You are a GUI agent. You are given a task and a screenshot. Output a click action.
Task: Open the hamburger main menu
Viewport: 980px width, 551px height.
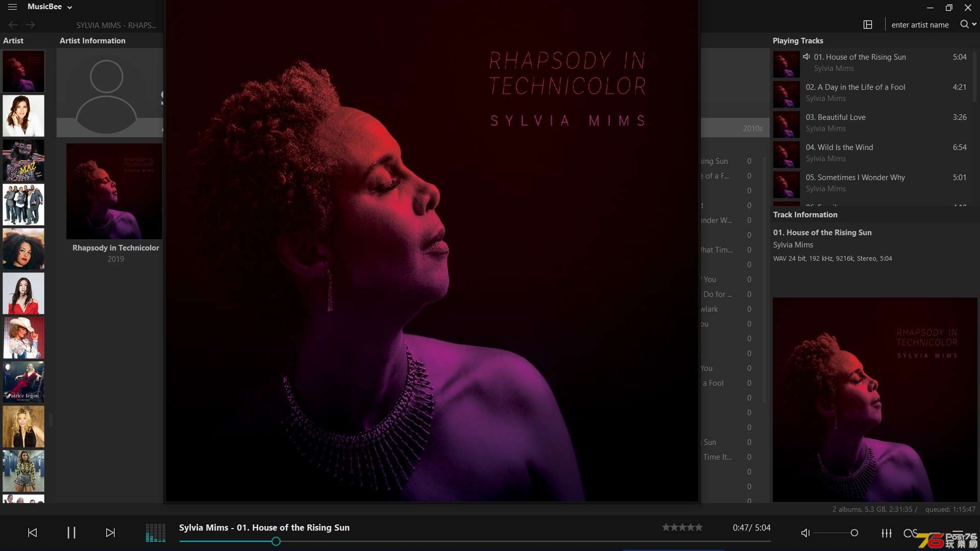[x=12, y=7]
